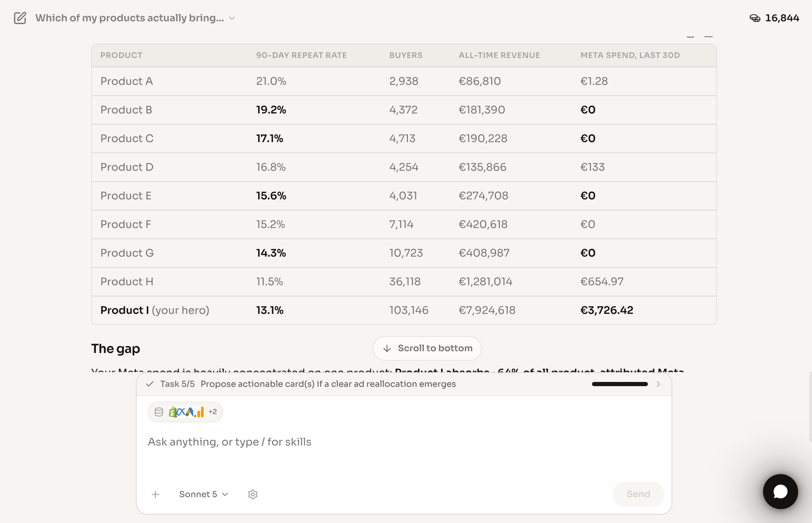Click the task progress bar
Screen dimensions: 812x523
point(620,384)
